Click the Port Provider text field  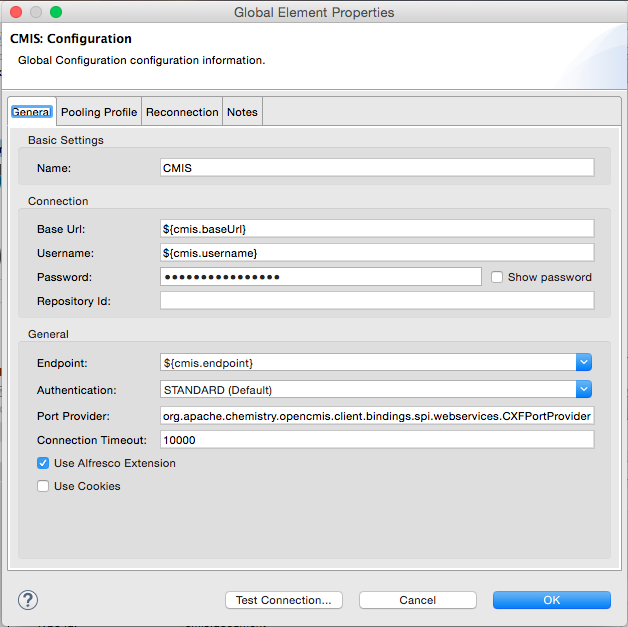[x=377, y=415]
